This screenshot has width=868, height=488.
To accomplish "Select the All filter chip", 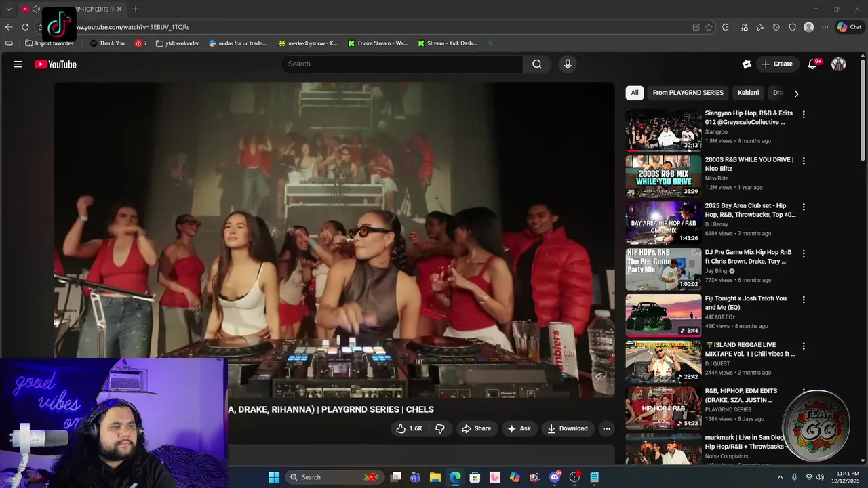I will 635,93.
